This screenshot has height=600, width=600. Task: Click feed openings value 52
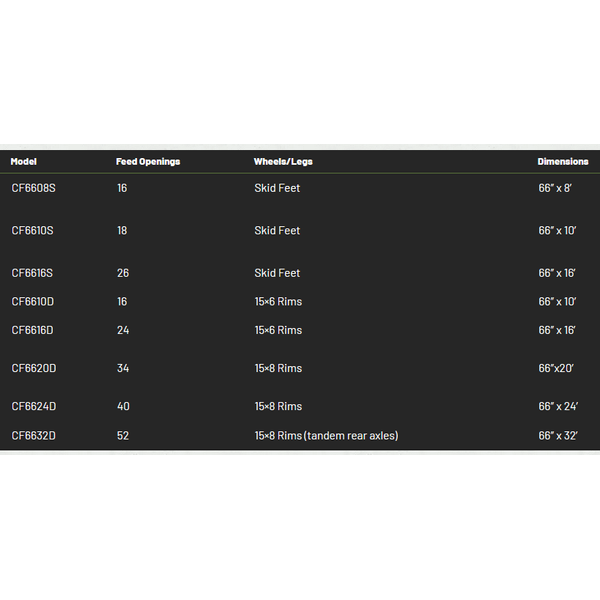(x=123, y=435)
